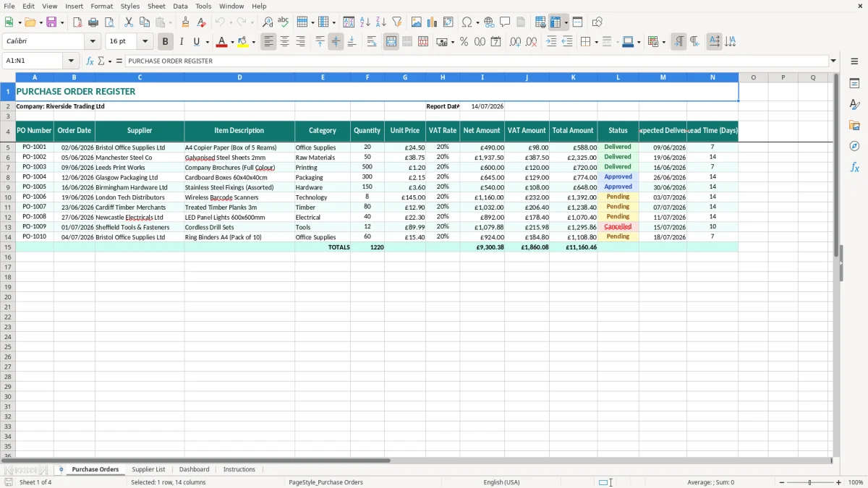Open the Function Wizard fx button
The width and height of the screenshot is (868, 488).
[x=90, y=61]
